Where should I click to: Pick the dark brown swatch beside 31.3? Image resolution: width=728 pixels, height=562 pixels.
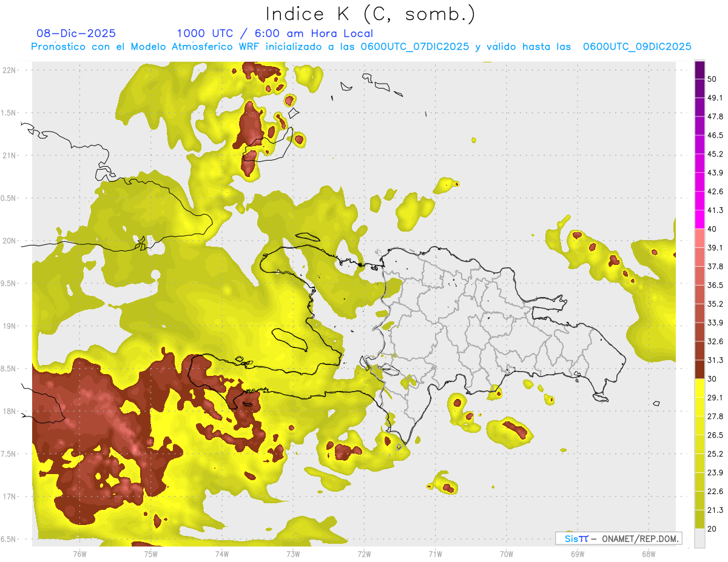pyautogui.click(x=699, y=369)
